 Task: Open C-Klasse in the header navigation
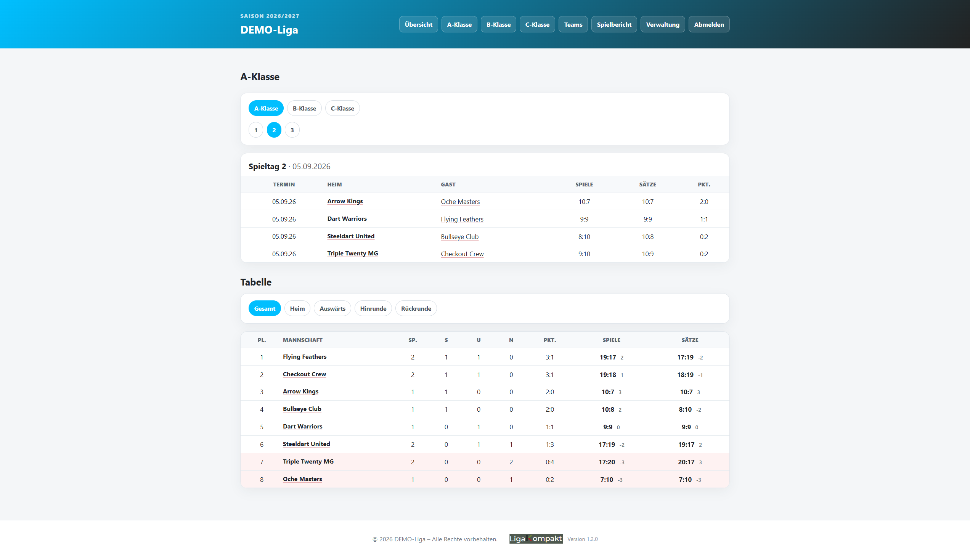point(537,24)
